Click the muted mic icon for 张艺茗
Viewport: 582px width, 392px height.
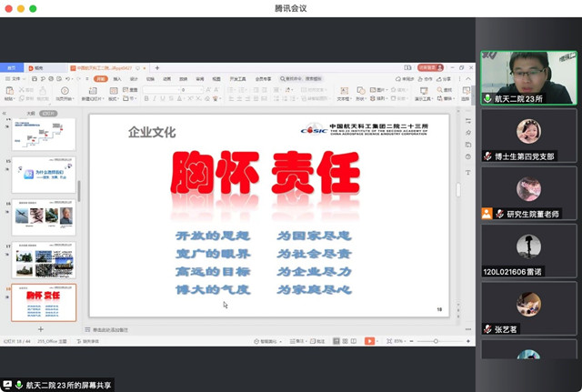(x=487, y=329)
